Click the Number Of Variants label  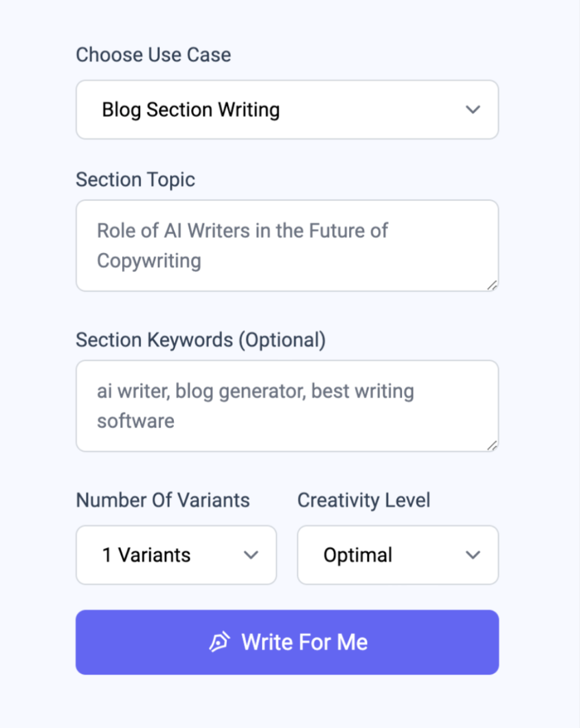pyautogui.click(x=163, y=500)
